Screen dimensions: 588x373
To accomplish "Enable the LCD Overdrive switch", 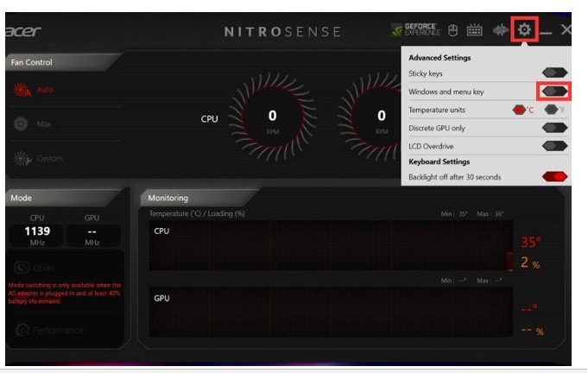I will pyautogui.click(x=554, y=145).
